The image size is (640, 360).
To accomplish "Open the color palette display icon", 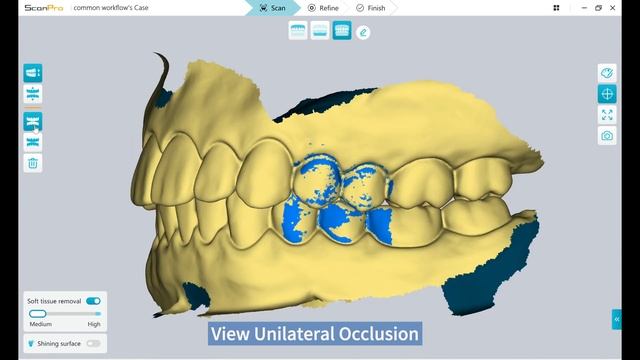I will click(x=607, y=73).
